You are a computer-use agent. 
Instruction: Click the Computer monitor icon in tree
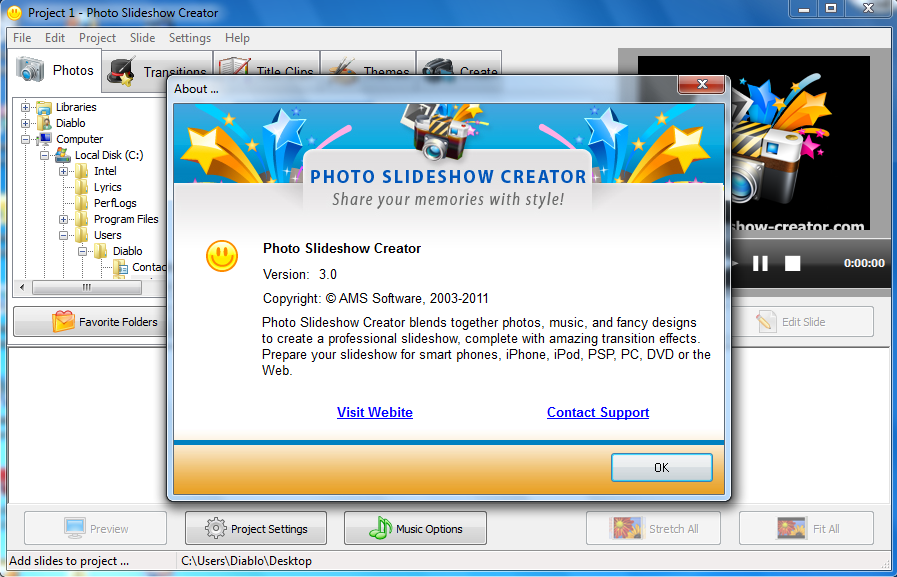tap(44, 139)
